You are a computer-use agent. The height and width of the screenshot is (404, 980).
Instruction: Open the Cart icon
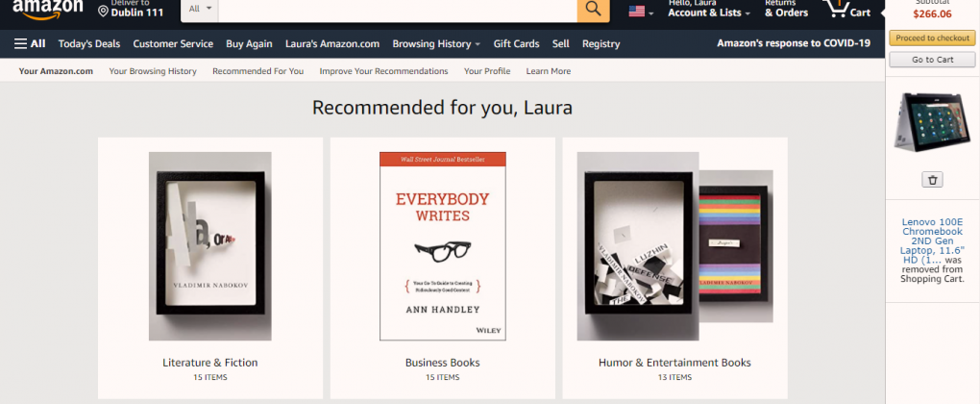point(848,10)
